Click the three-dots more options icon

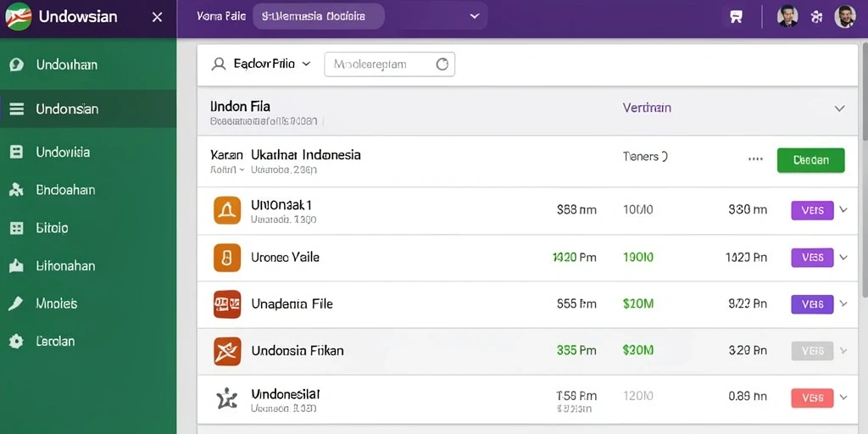click(x=755, y=159)
